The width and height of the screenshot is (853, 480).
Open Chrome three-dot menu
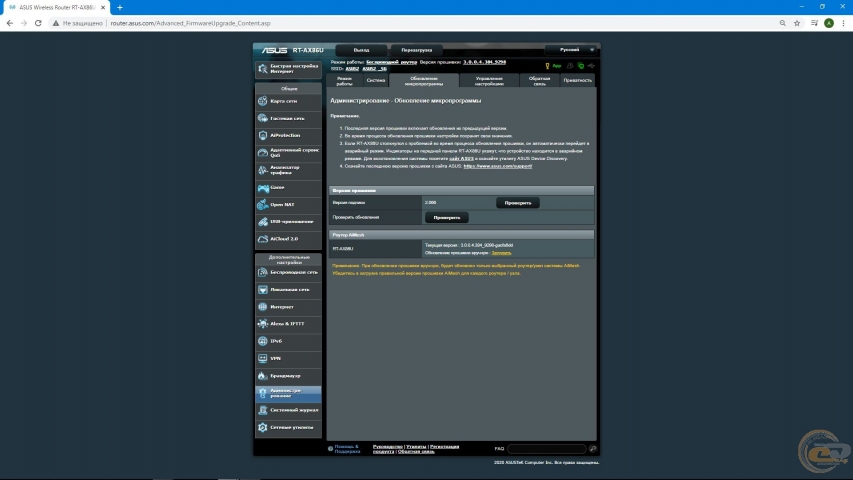[843, 23]
